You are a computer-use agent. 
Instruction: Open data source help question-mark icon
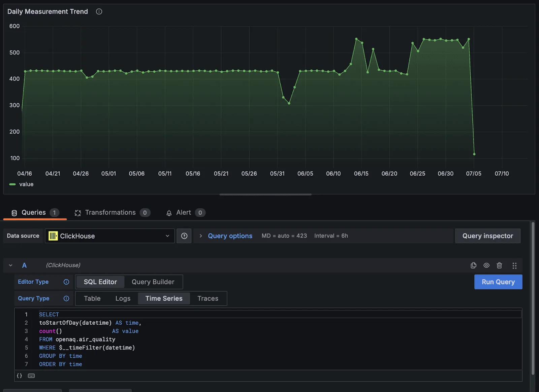point(184,236)
